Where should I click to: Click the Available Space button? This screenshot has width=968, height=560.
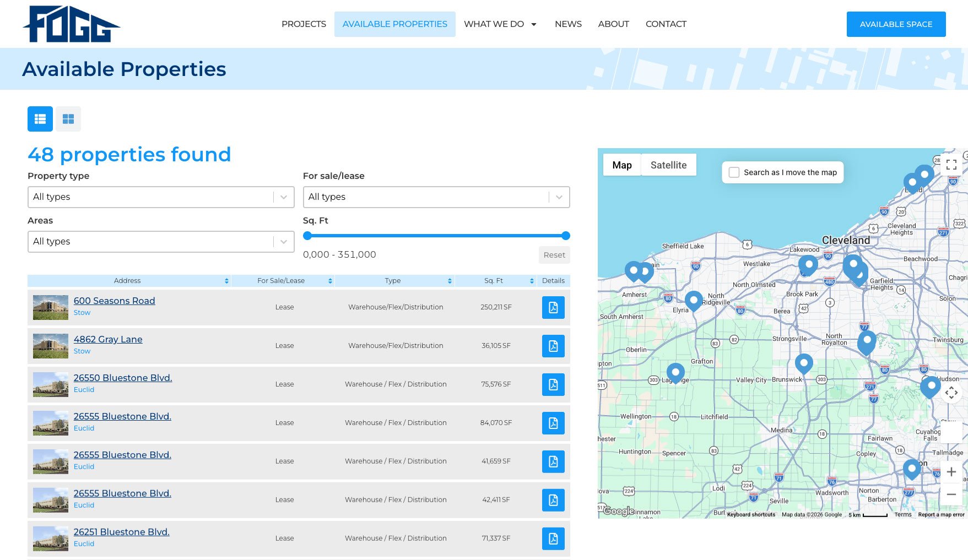[x=896, y=24]
